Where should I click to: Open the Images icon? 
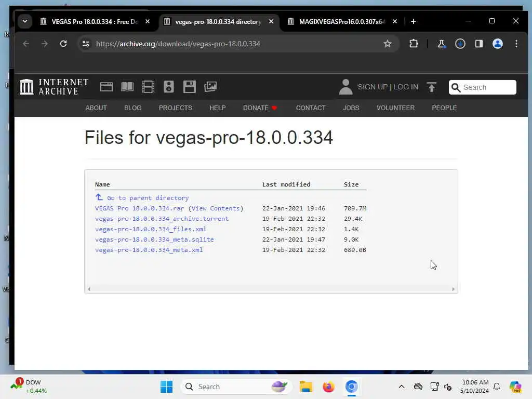(x=210, y=87)
